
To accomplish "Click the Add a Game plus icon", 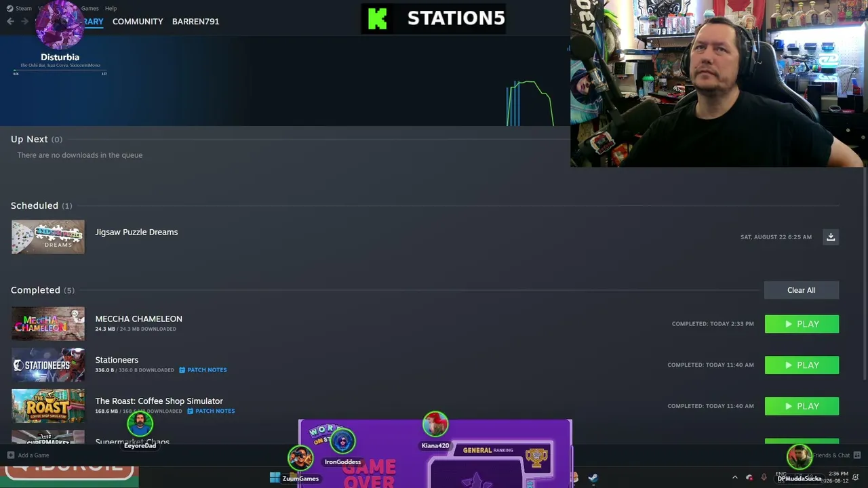I will tap(10, 455).
